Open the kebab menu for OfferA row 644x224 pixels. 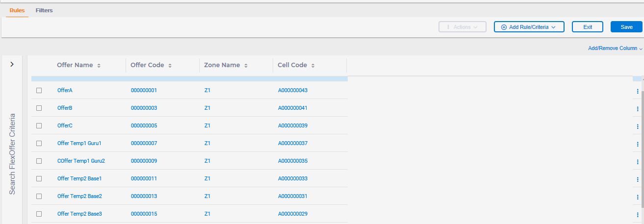coord(637,91)
